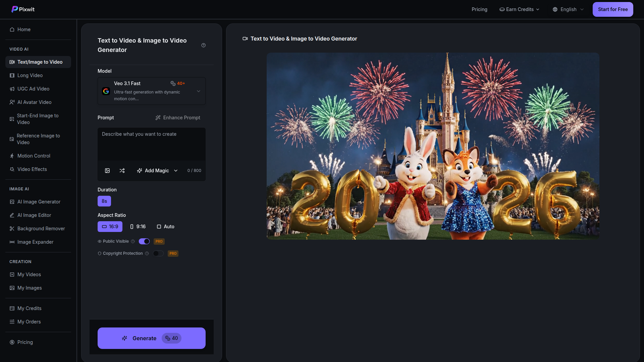644x362 pixels.
Task: Click the image upload icon in prompt box
Action: [x=107, y=171]
